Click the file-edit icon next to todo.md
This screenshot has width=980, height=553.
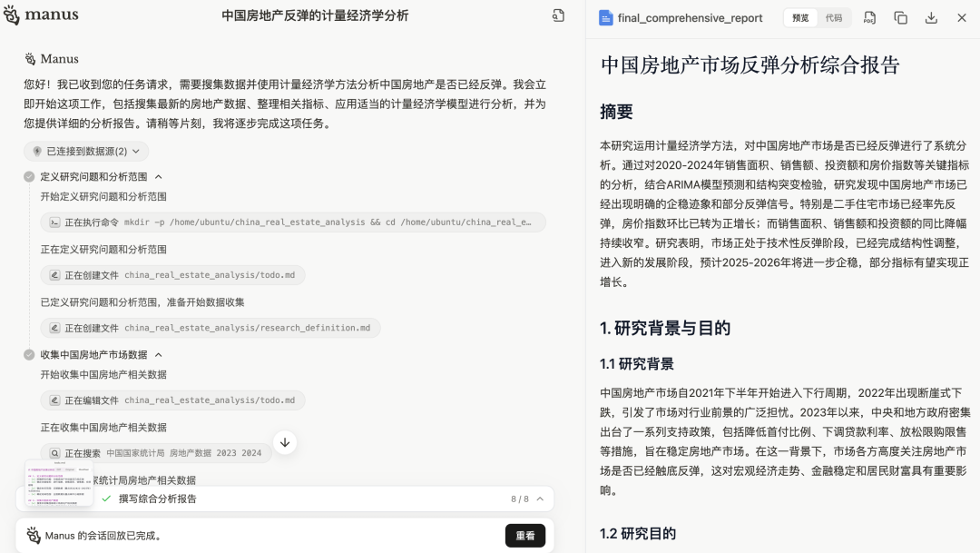pos(54,400)
